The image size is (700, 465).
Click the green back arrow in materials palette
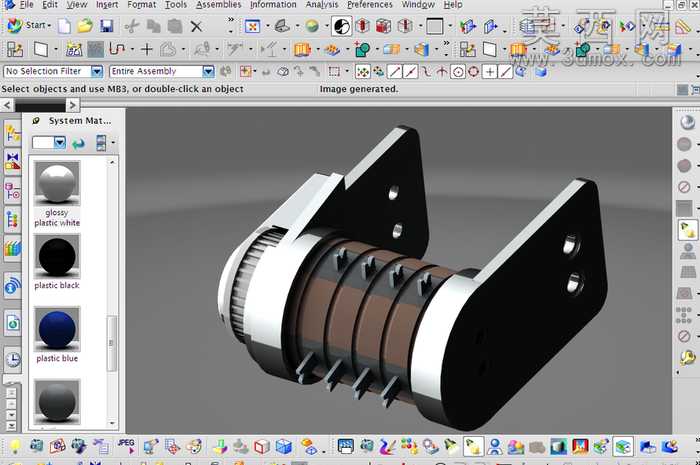79,143
